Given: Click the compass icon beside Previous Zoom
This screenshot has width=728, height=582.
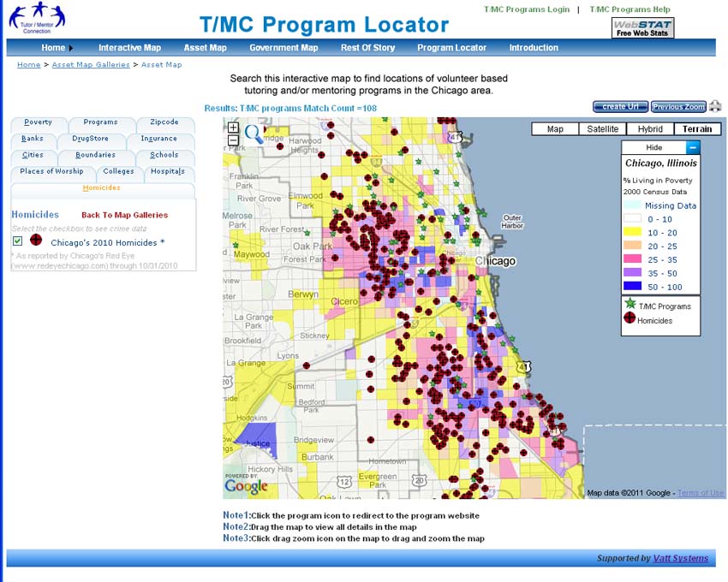Looking at the screenshot, I should click(714, 105).
